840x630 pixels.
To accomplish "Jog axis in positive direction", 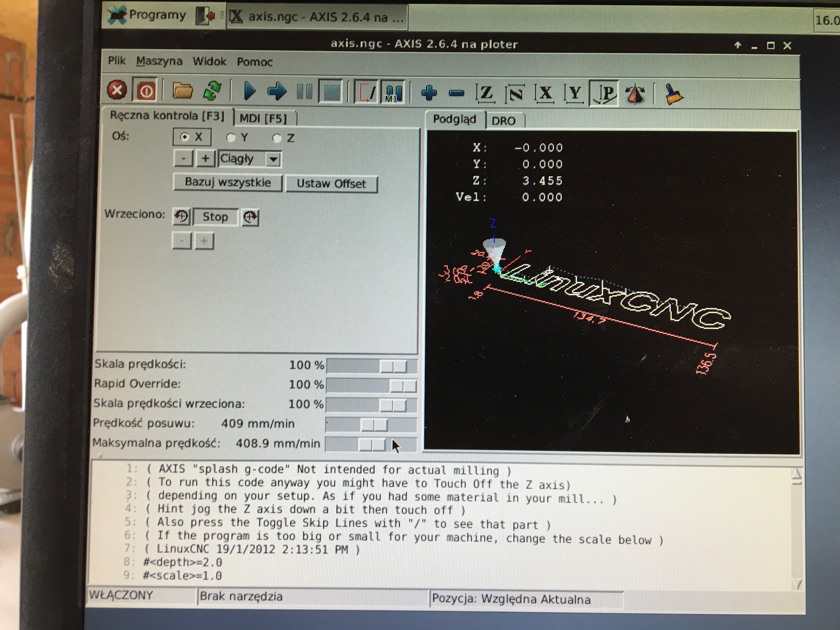I will pyautogui.click(x=205, y=158).
